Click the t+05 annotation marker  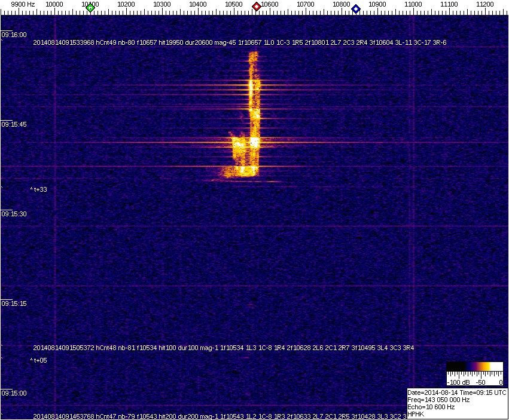click(x=39, y=360)
